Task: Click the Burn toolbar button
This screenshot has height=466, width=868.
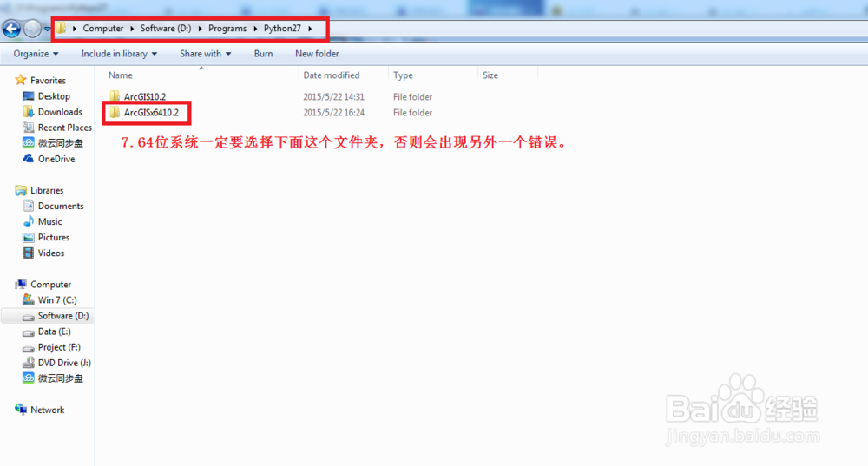Action: (264, 54)
